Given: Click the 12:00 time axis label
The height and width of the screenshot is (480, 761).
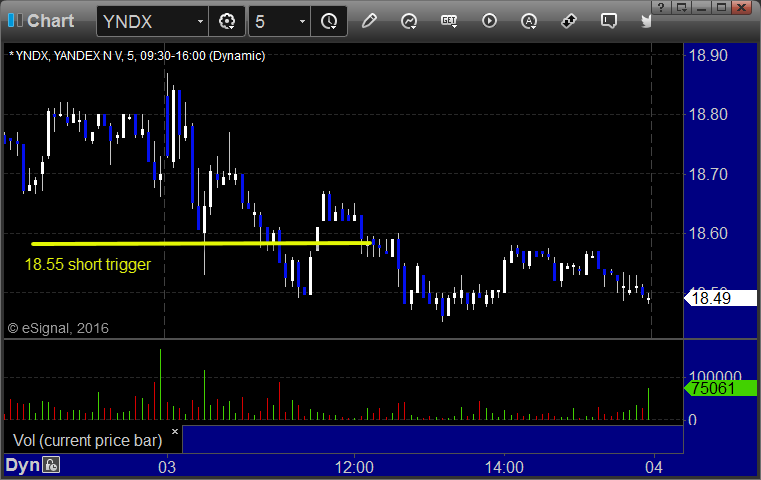Looking at the screenshot, I should [354, 467].
